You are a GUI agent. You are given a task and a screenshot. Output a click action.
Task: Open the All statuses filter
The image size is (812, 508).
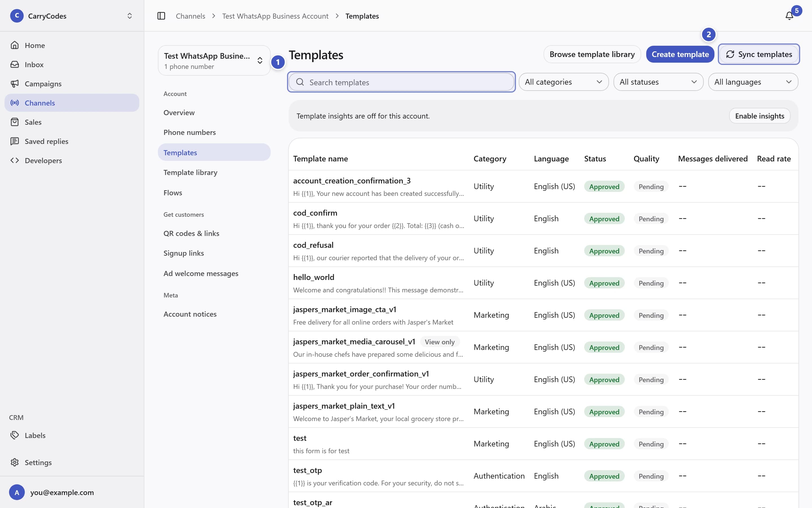pos(658,82)
